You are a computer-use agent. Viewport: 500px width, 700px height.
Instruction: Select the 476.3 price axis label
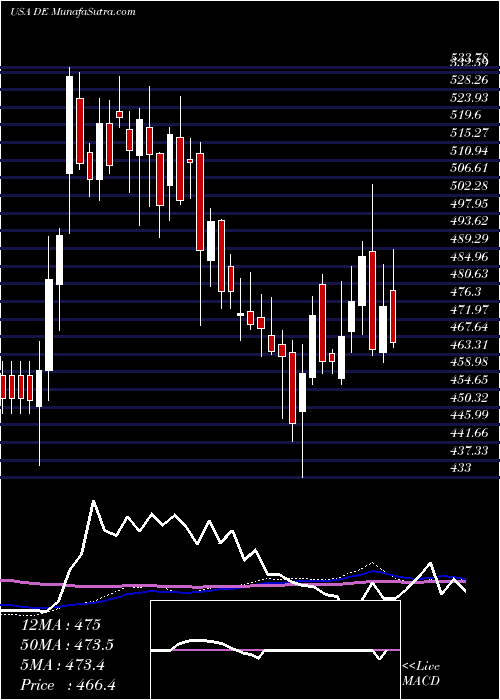pos(467,292)
